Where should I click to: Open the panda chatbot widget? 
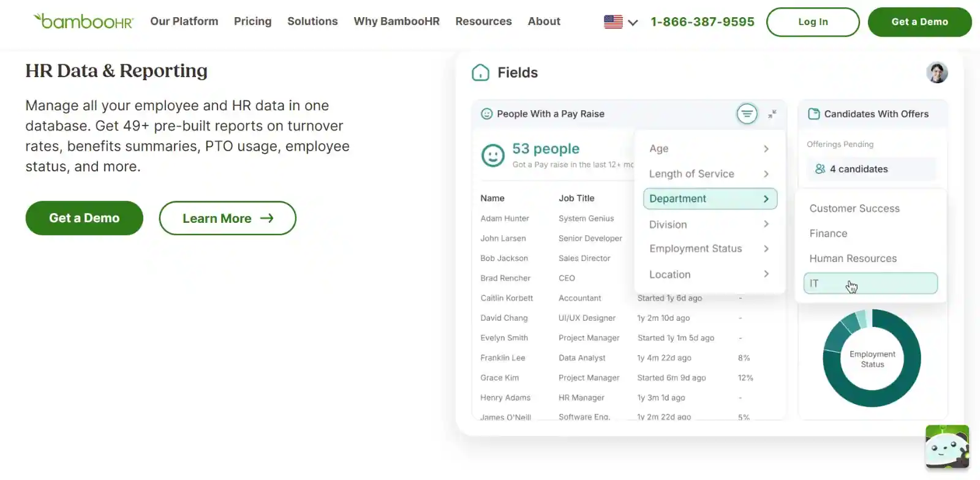(x=947, y=448)
